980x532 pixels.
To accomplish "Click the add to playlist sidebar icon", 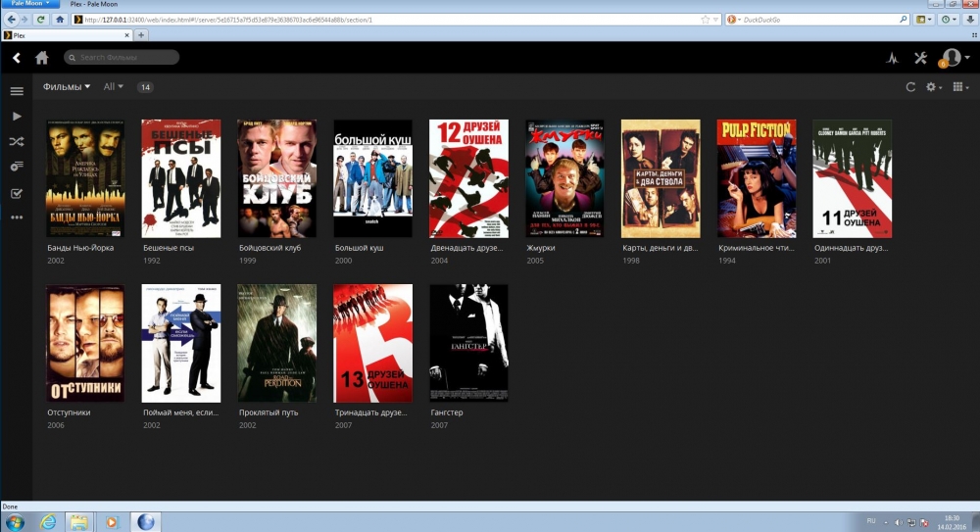I will [17, 167].
